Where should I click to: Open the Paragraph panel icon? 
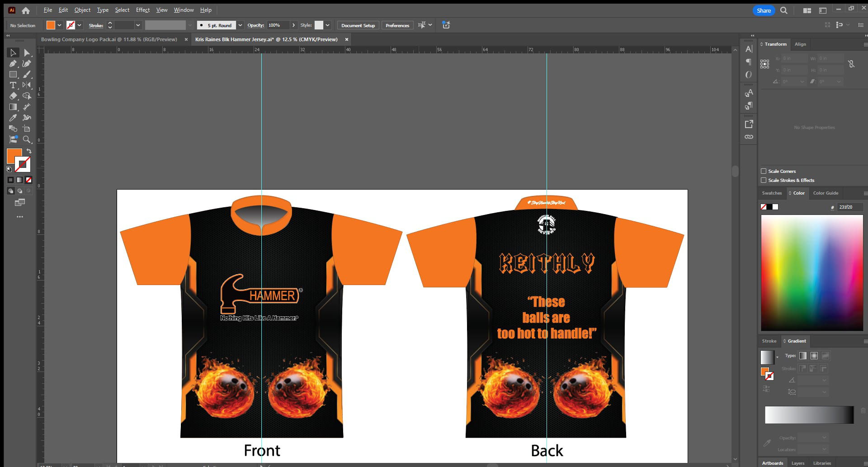[749, 62]
